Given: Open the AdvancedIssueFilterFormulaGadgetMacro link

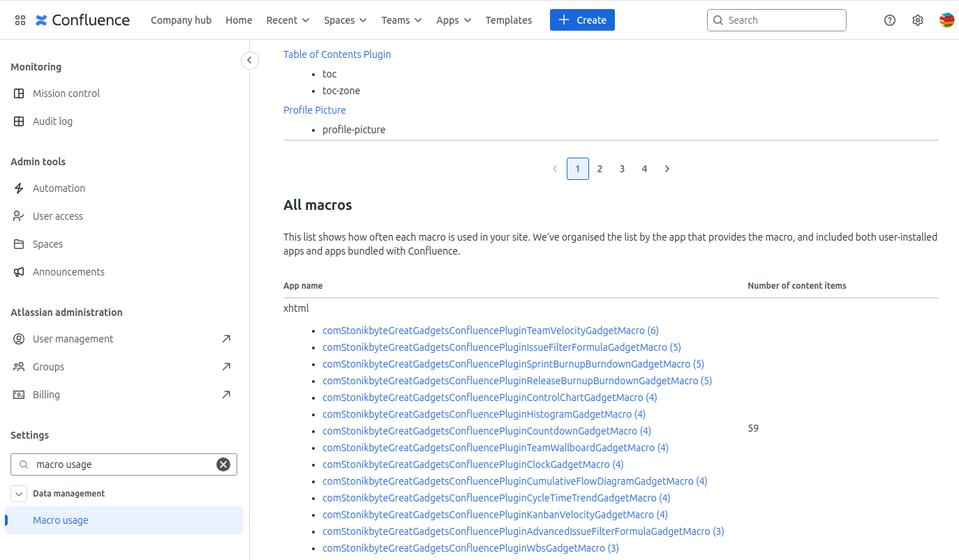Looking at the screenshot, I should (523, 531).
